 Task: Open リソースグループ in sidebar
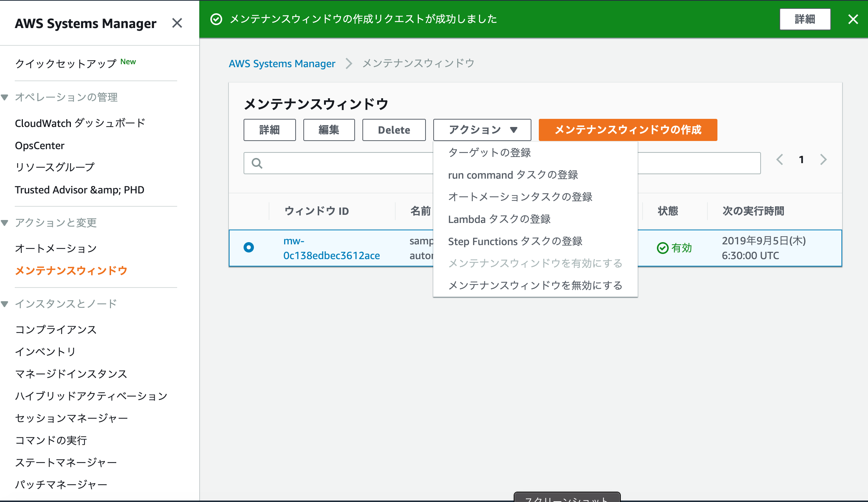pyautogui.click(x=55, y=167)
